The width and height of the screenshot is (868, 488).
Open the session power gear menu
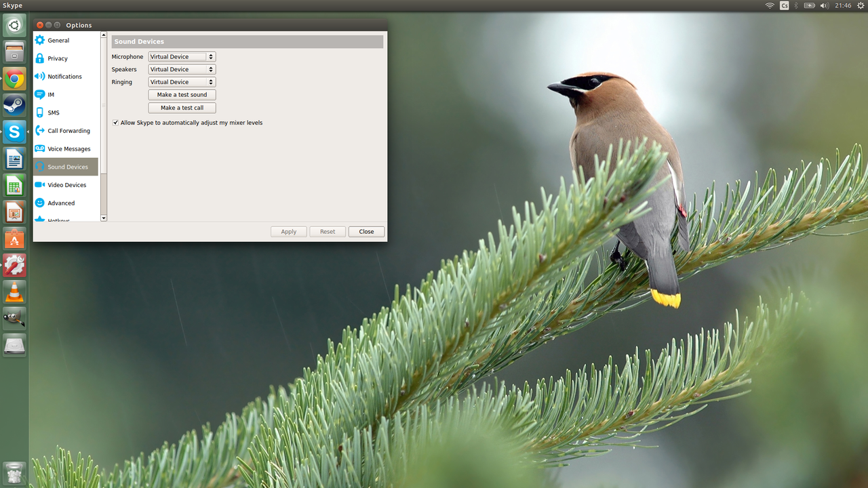pos(861,5)
